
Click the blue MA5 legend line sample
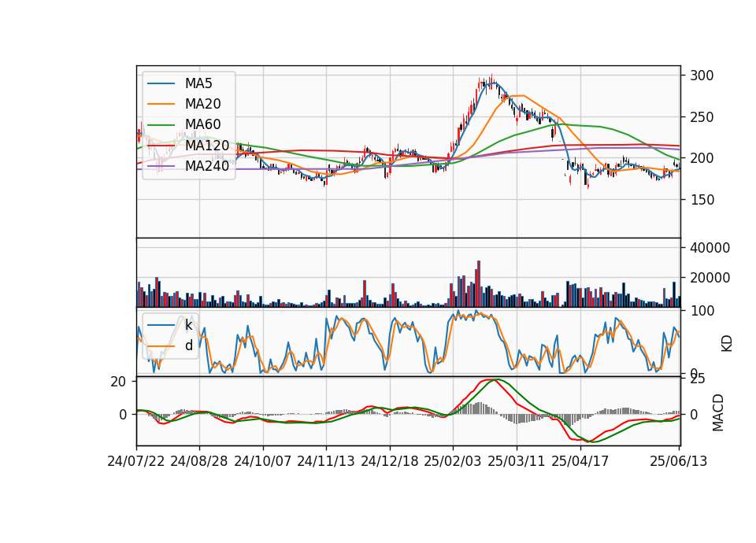(x=161, y=83)
